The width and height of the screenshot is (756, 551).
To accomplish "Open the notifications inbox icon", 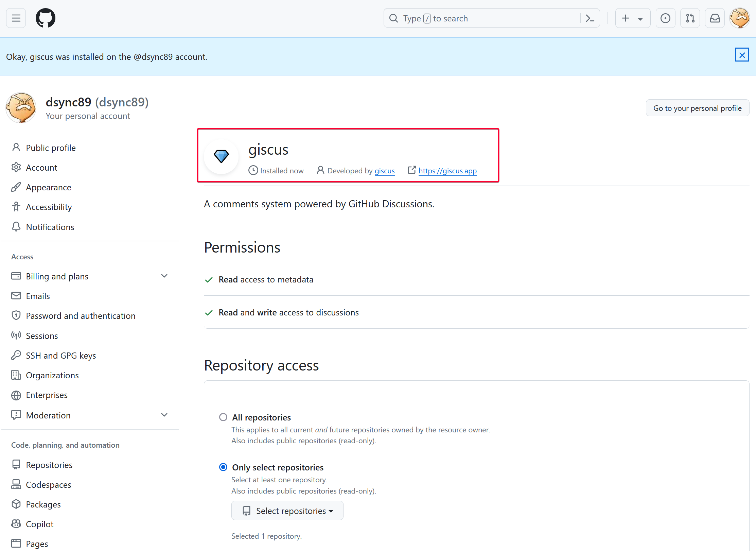I will click(x=715, y=18).
